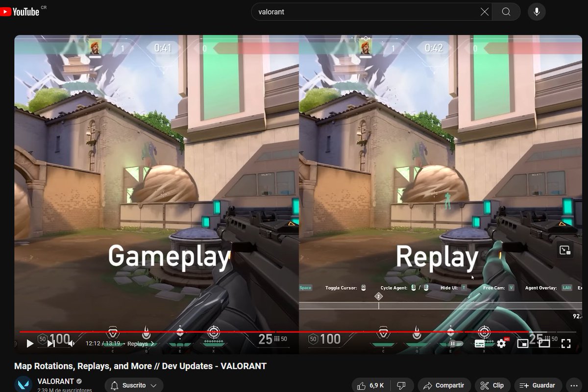Clear the search box with the X
Viewport: 588px width, 392px height.
(485, 12)
